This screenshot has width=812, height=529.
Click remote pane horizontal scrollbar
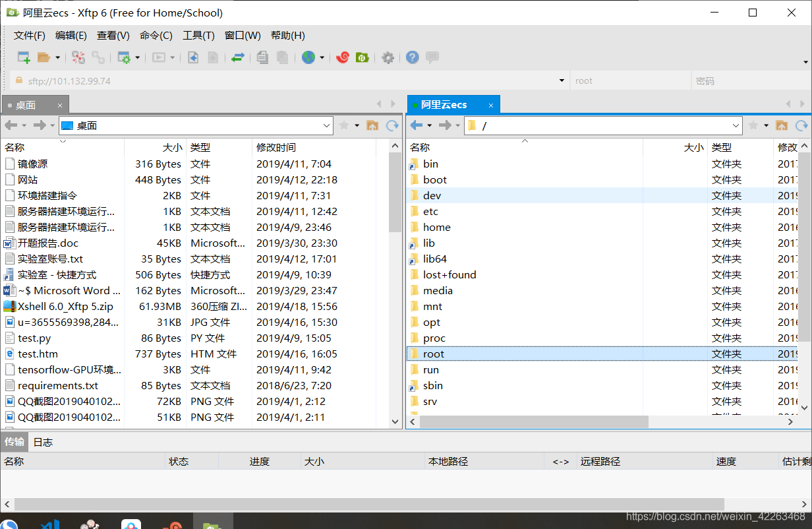[535, 421]
